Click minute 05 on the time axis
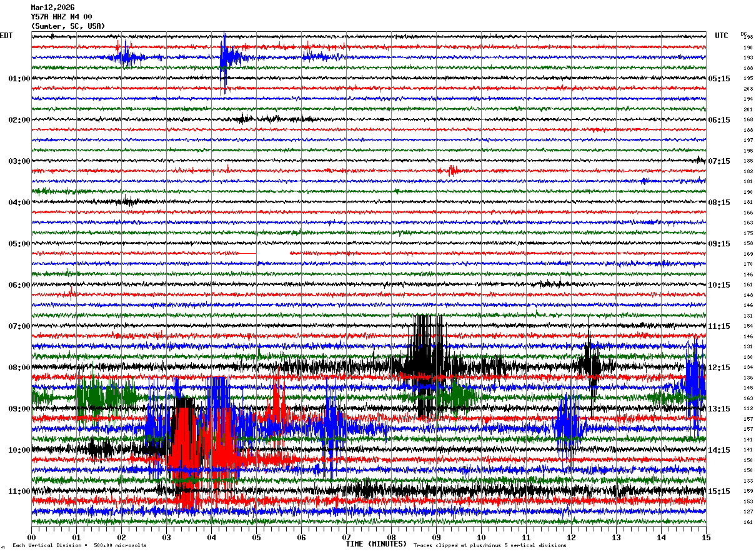 [x=256, y=537]
